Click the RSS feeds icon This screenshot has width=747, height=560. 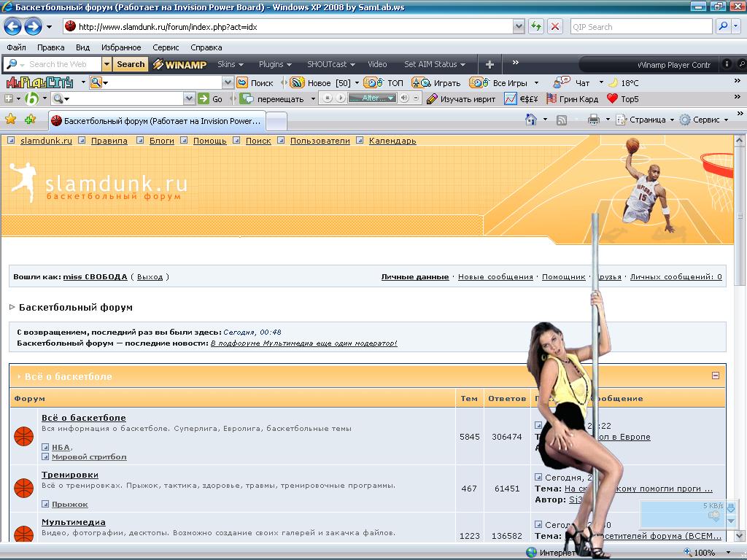pyautogui.click(x=562, y=120)
